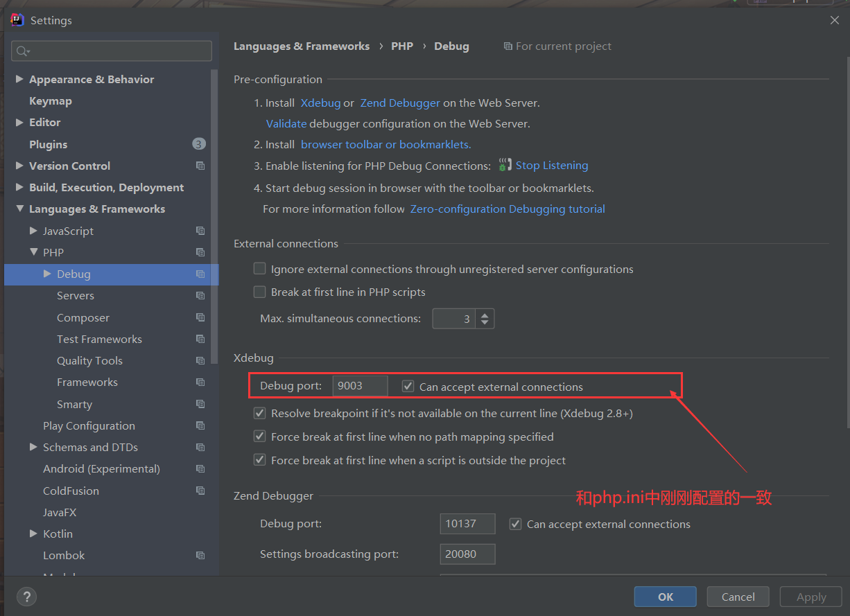Click the Plugins update count badge
The width and height of the screenshot is (850, 616).
[199, 144]
